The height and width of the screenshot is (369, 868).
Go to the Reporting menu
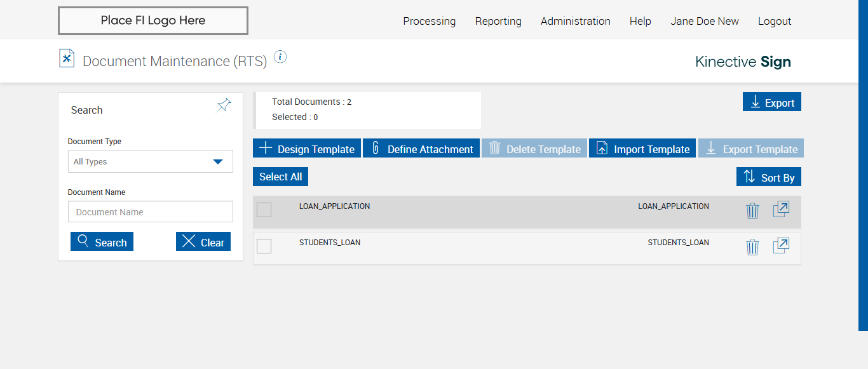[498, 21]
